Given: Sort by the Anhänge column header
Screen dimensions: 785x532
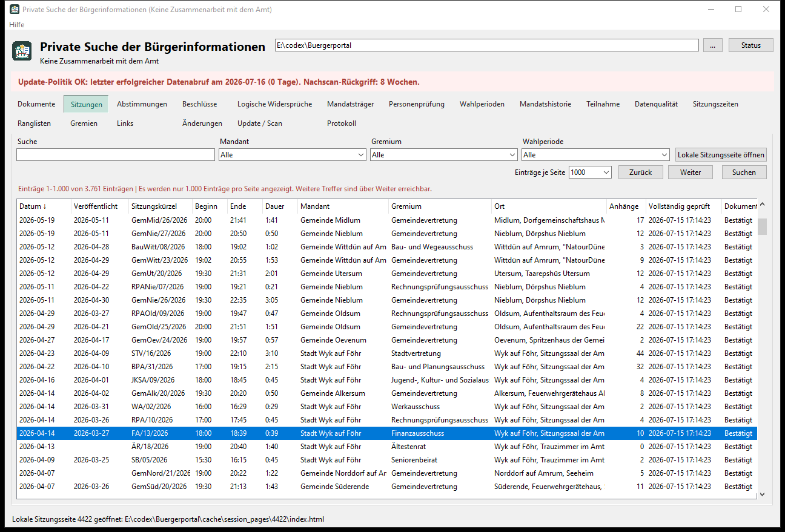Looking at the screenshot, I should pos(626,206).
